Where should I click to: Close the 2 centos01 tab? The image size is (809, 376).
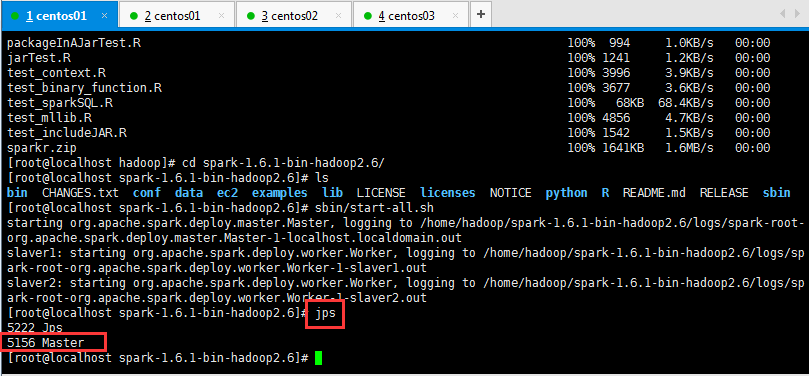click(221, 15)
